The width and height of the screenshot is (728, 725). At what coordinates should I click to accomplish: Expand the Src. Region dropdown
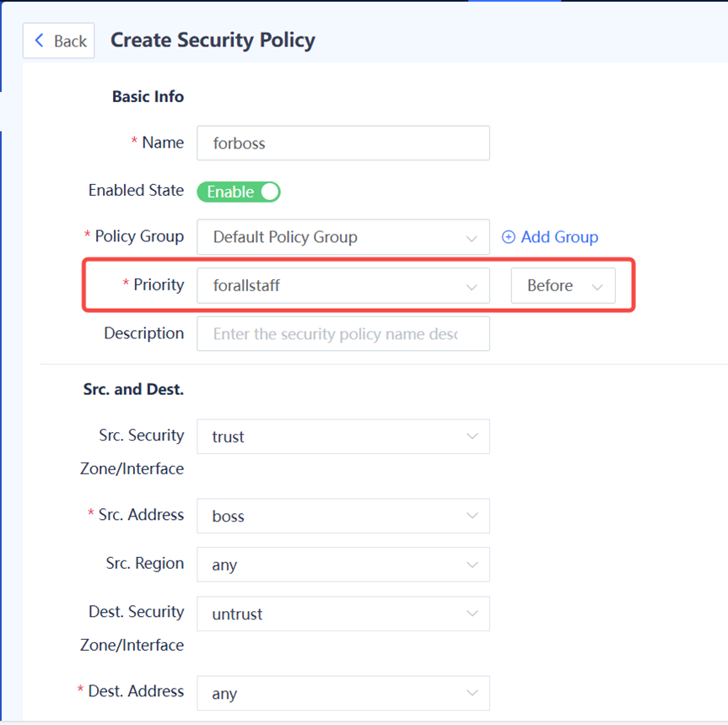tap(342, 565)
